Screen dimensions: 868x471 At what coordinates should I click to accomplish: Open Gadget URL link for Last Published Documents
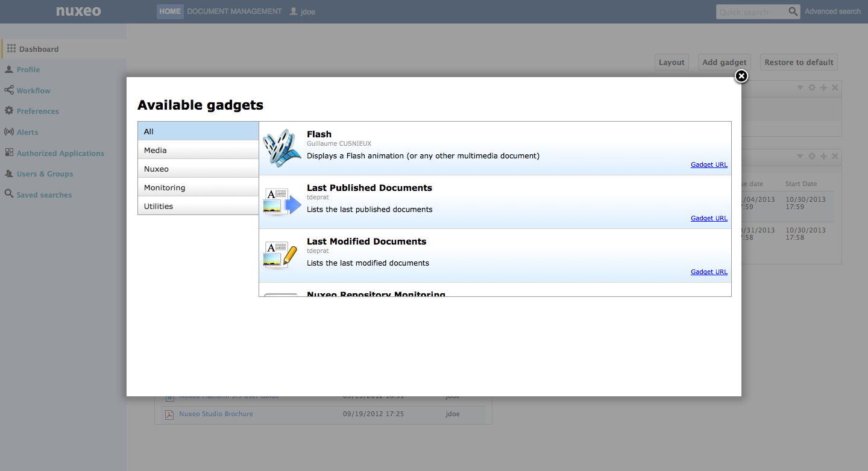709,218
